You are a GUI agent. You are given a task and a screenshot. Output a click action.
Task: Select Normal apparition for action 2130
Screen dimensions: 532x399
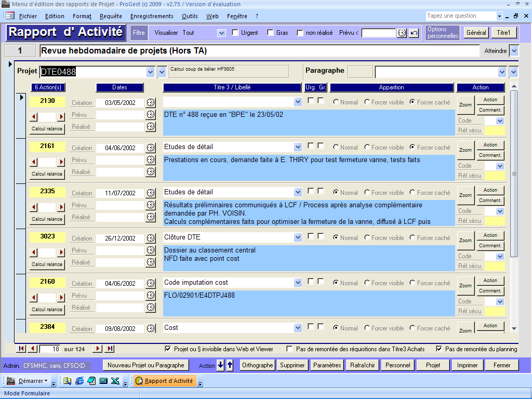pyautogui.click(x=336, y=102)
